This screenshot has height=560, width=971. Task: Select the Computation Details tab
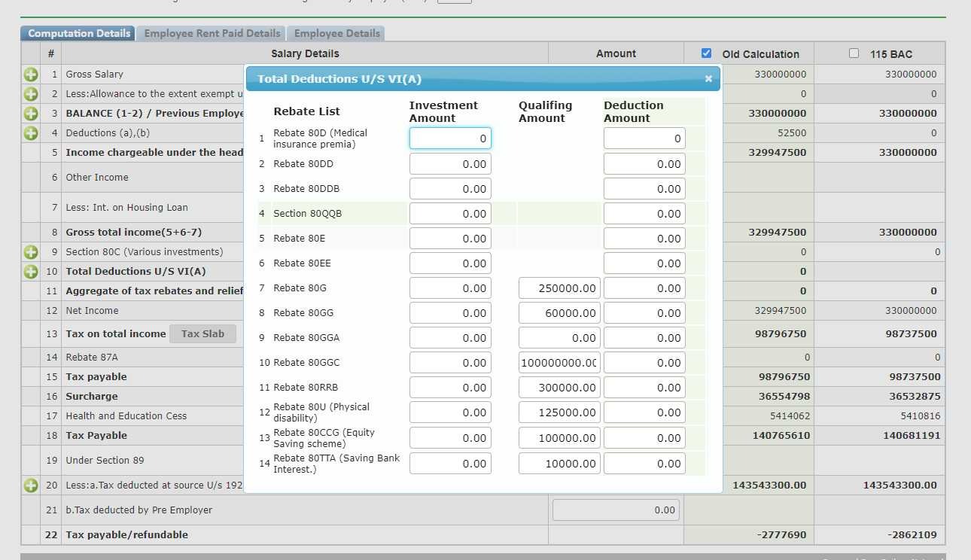point(78,33)
